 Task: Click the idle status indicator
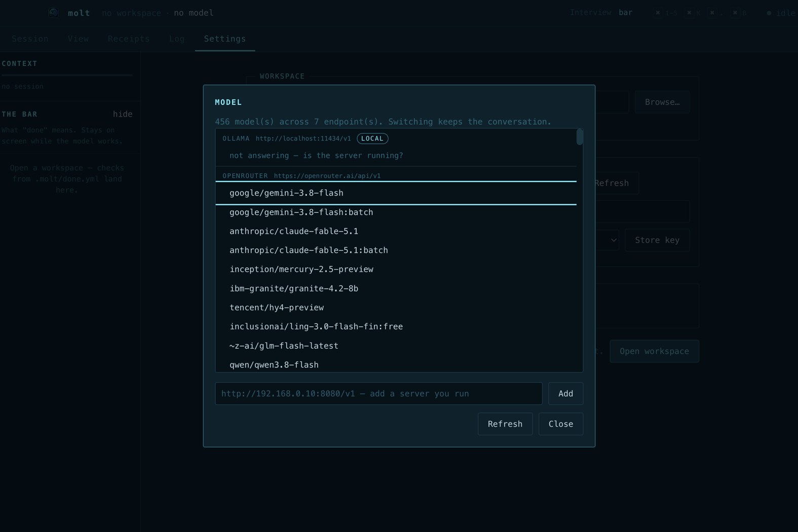781,13
